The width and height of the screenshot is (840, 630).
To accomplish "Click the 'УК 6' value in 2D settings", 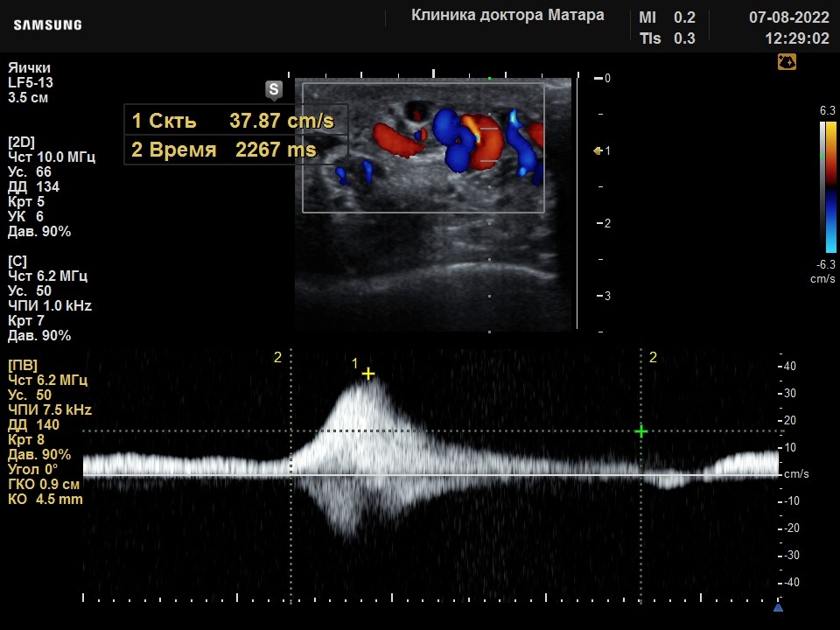I will pyautogui.click(x=25, y=216).
